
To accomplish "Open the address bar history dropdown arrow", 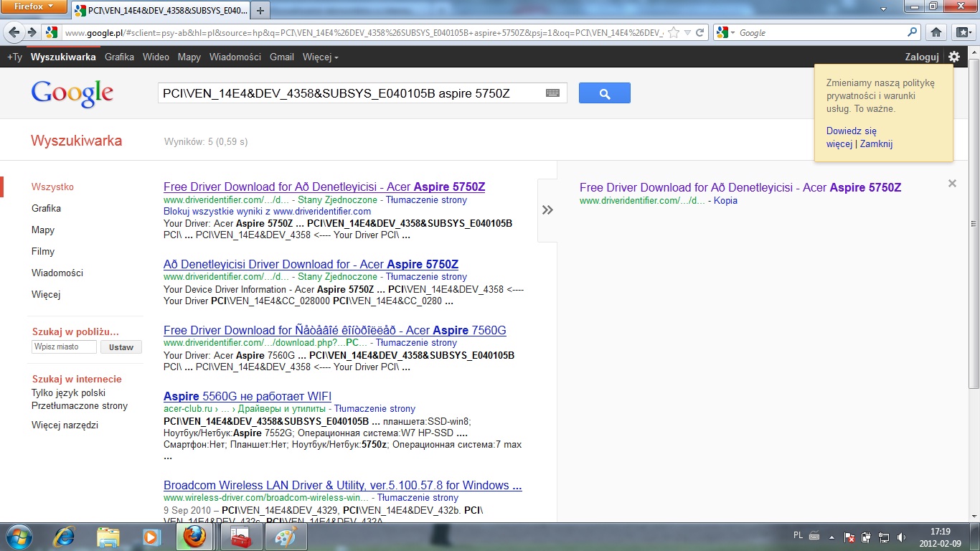I will click(687, 32).
